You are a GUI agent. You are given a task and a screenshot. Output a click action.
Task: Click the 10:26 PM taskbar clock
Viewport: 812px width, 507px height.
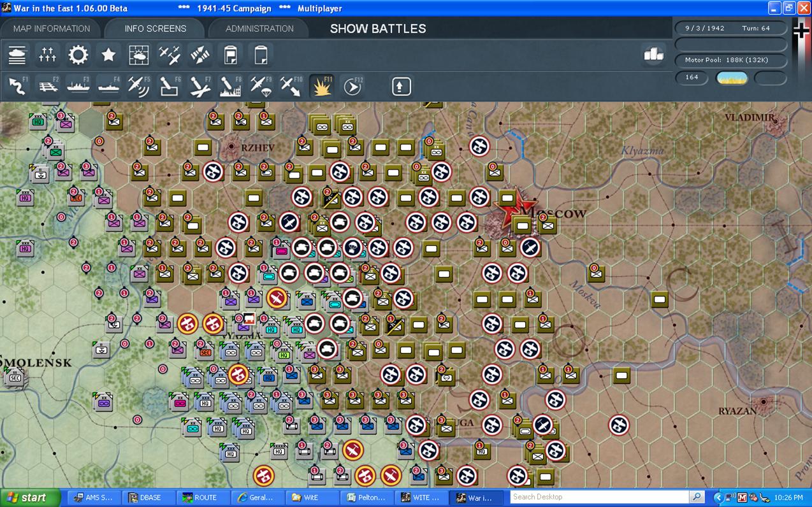coord(789,497)
